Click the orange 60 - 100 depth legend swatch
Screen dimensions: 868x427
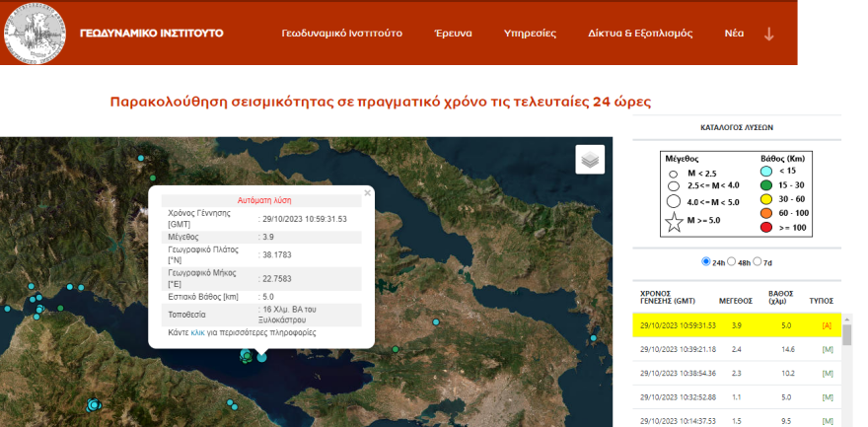(766, 213)
